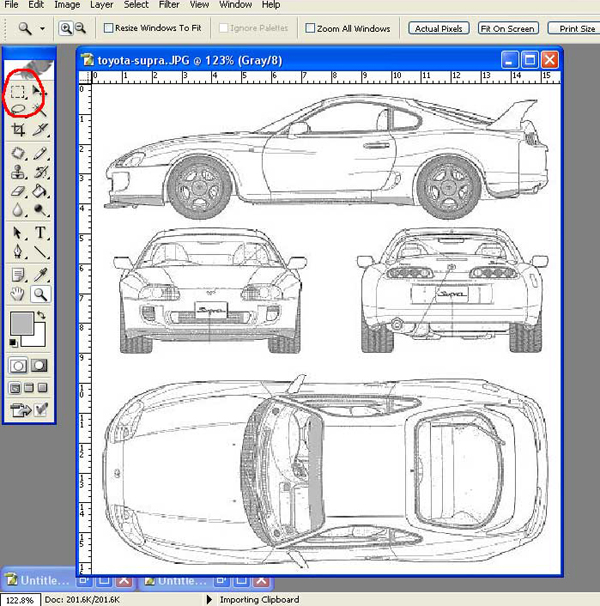Select the Eraser tool
The image size is (600, 606).
click(x=18, y=191)
